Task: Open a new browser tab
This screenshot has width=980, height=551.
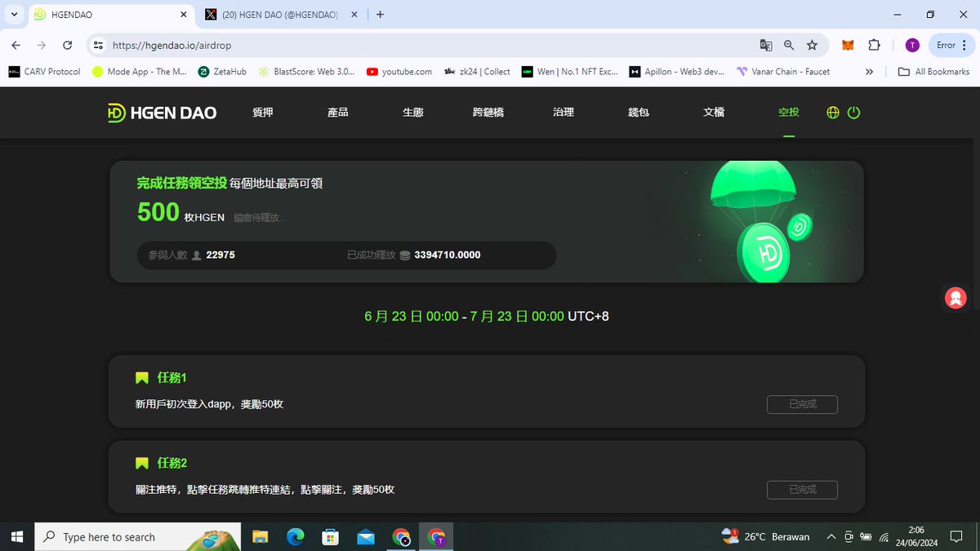Action: click(380, 15)
